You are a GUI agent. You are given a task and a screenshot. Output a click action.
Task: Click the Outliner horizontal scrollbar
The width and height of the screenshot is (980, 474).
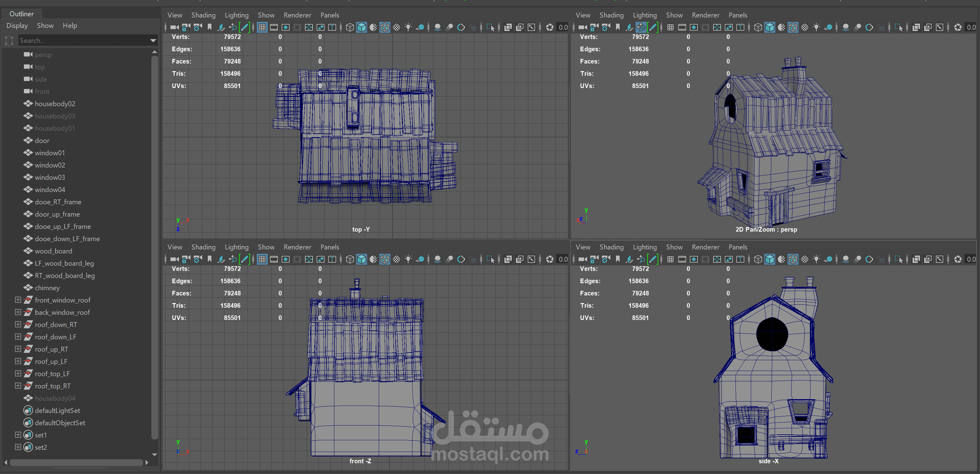pyautogui.click(x=76, y=462)
